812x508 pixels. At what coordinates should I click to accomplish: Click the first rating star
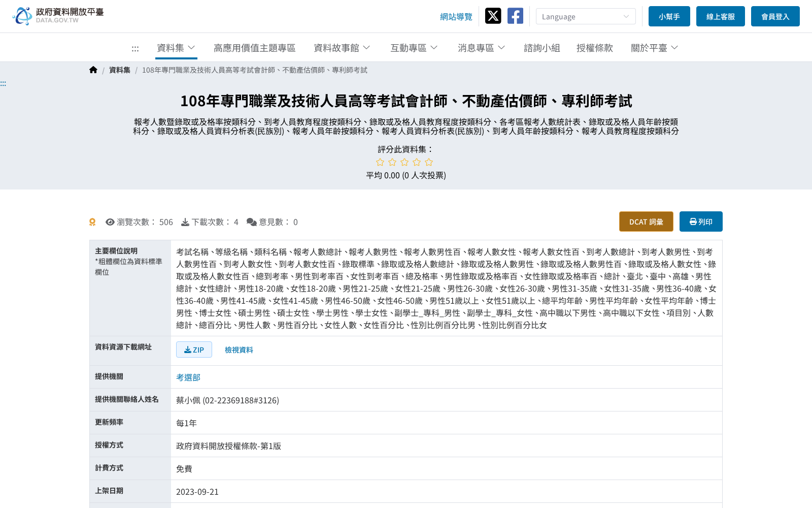pos(380,162)
